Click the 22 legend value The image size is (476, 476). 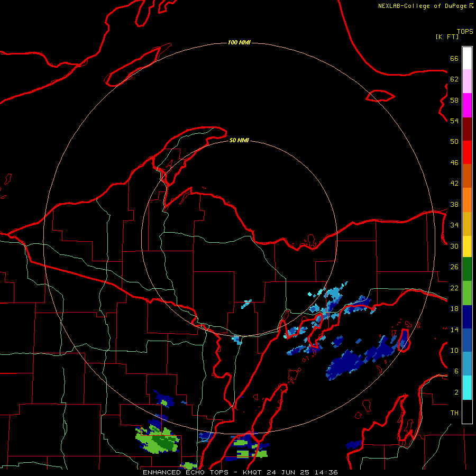point(454,288)
